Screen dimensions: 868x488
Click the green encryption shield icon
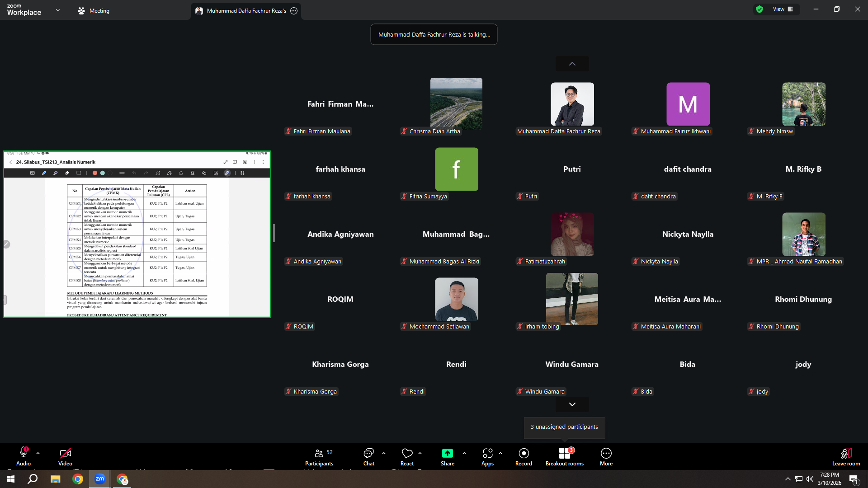[759, 9]
